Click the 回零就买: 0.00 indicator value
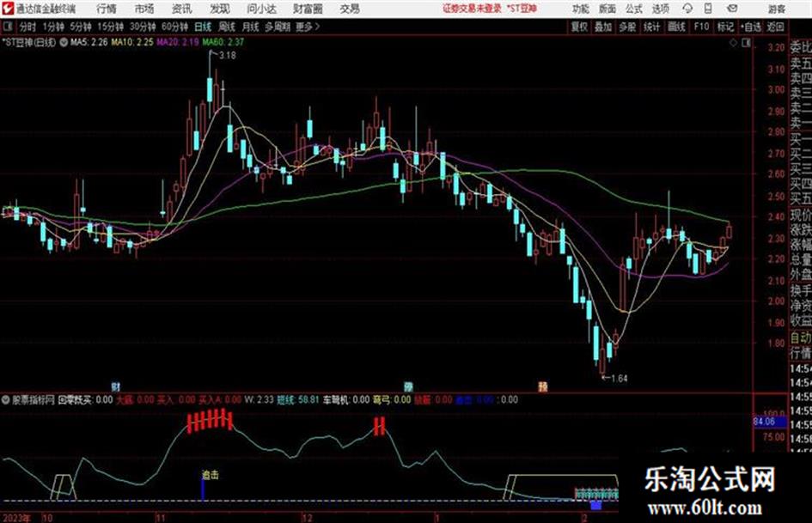The image size is (812, 523). (85, 400)
